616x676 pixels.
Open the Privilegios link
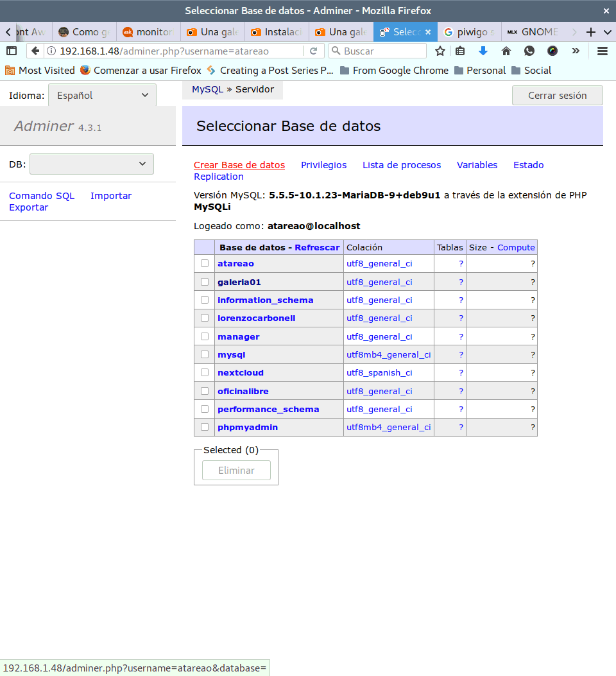click(323, 165)
